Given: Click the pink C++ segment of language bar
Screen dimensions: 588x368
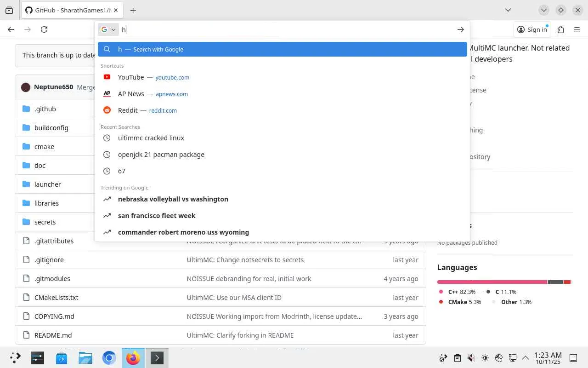Looking at the screenshot, I should (x=492, y=282).
